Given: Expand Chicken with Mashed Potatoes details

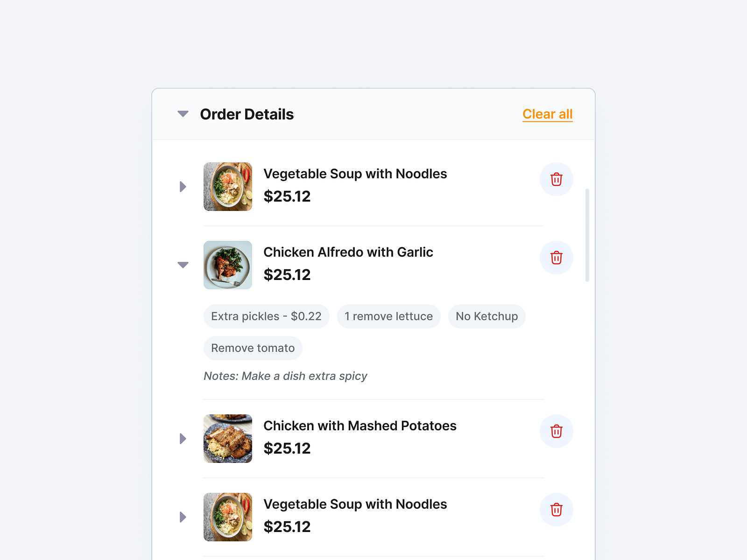Looking at the screenshot, I should (183, 439).
